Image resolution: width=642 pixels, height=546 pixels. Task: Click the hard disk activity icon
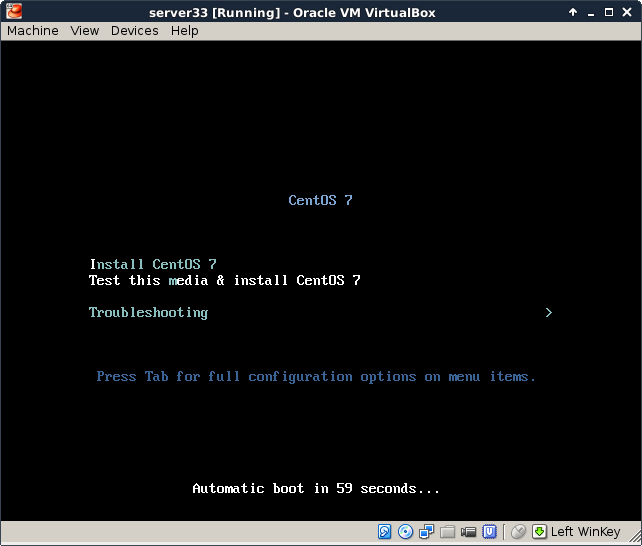(x=384, y=532)
